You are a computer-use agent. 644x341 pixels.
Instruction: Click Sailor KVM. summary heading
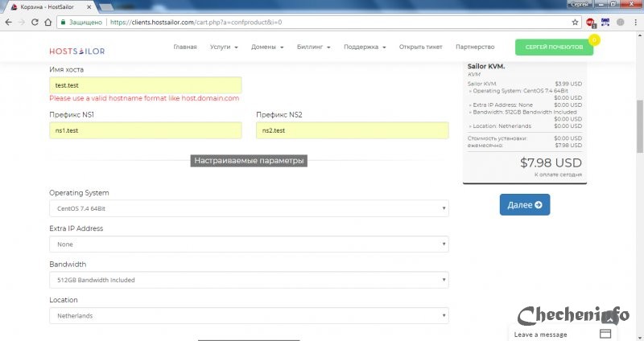pos(486,66)
